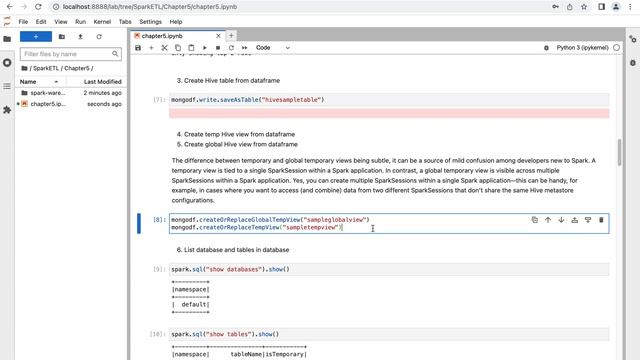Screen dimensions: 640x360
Task: Go back in browser history
Action: coord(10,7)
